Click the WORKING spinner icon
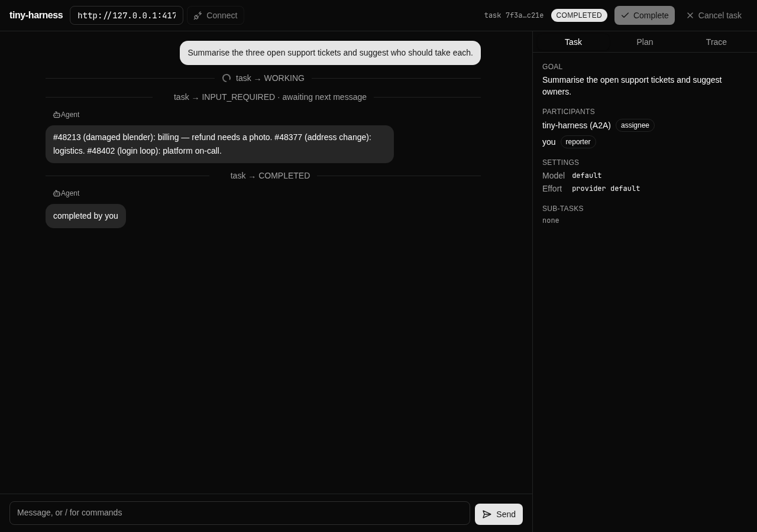This screenshot has width=757, height=532. coord(227,78)
